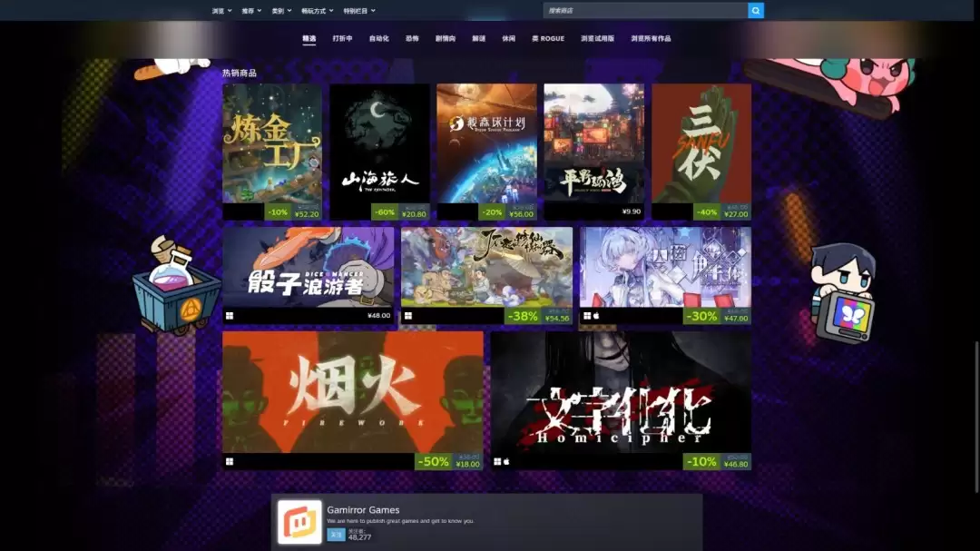Click the Apple icon on the ¥47.60 game tile
980x551 pixels.
point(596,315)
